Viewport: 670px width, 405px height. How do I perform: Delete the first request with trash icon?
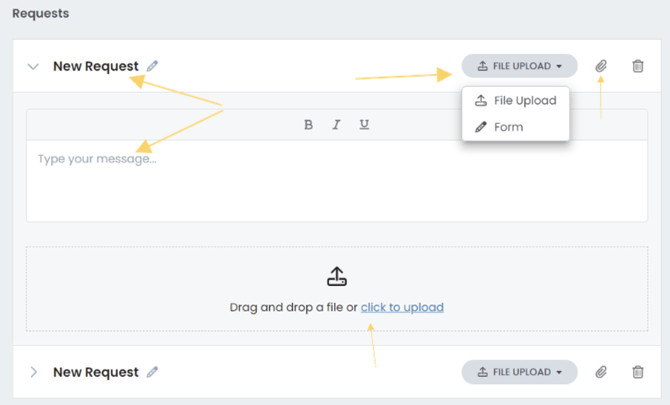pyautogui.click(x=638, y=66)
